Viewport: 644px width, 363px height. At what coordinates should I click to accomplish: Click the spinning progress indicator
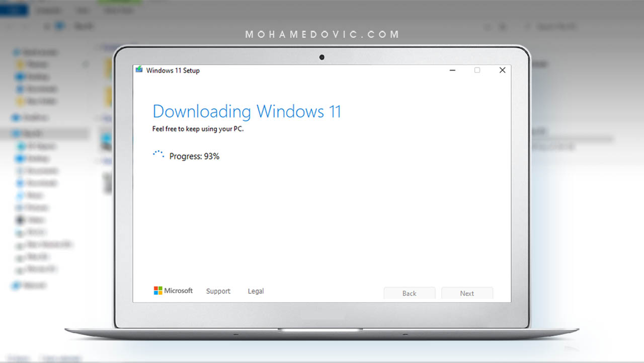158,155
